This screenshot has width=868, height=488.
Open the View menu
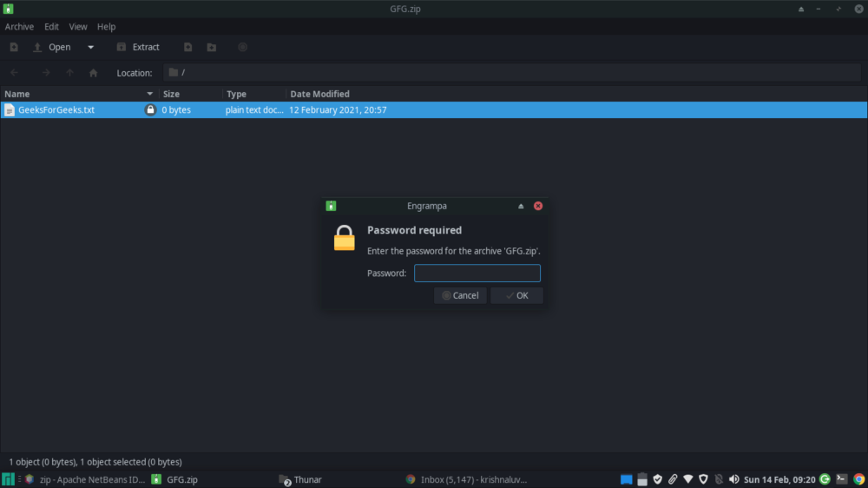(x=78, y=27)
